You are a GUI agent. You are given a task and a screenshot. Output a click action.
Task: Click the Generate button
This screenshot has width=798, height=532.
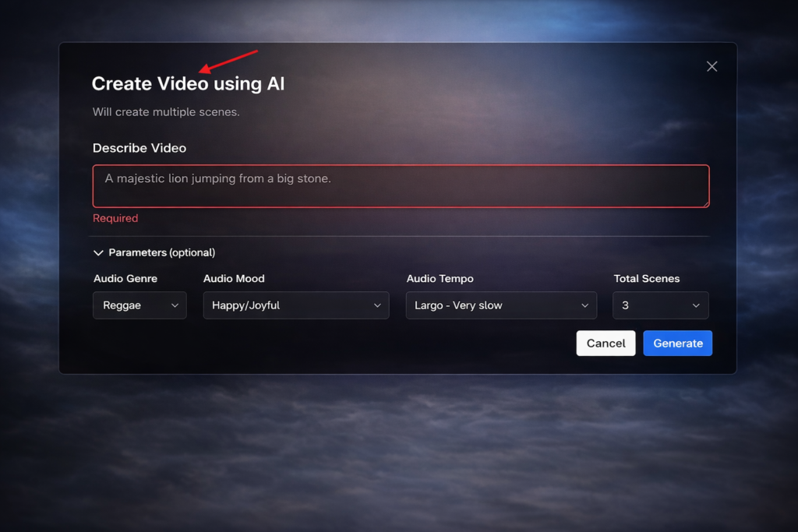[677, 343]
